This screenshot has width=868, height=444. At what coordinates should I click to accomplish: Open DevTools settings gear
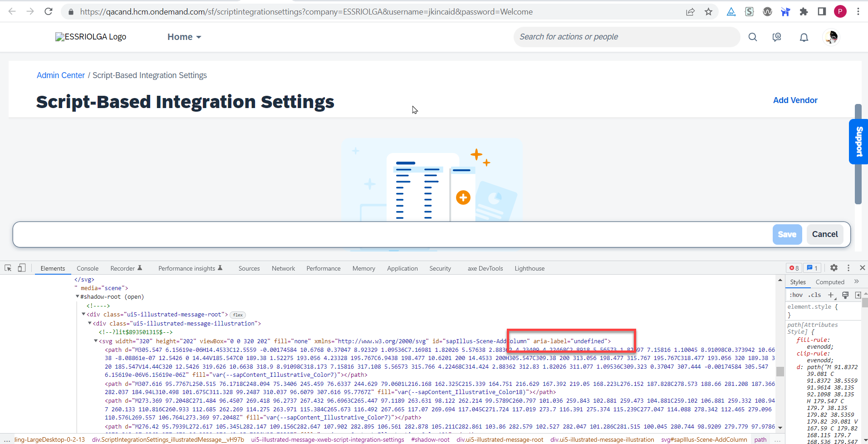pos(834,268)
